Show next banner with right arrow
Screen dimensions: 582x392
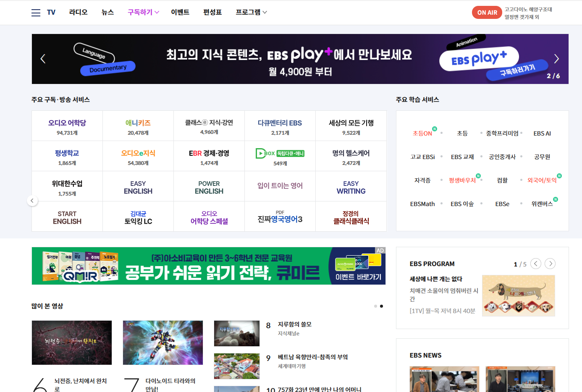[x=556, y=59]
